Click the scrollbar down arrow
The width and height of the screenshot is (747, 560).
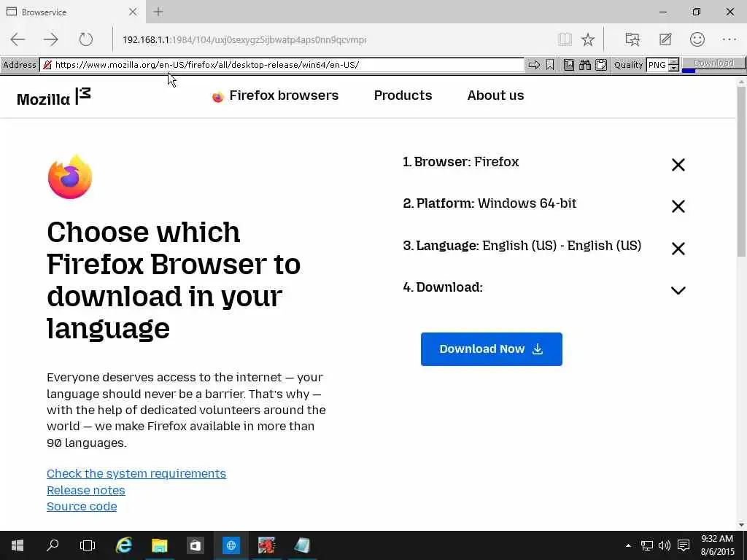click(741, 525)
